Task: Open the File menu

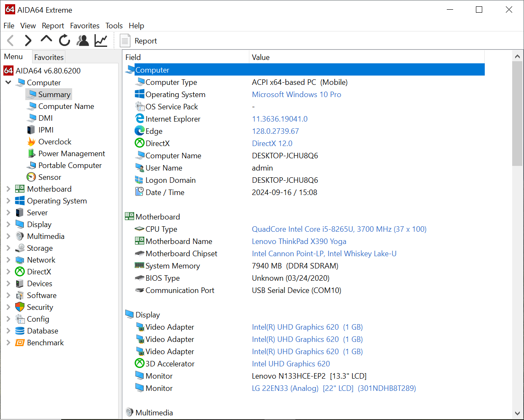Action: coord(9,26)
